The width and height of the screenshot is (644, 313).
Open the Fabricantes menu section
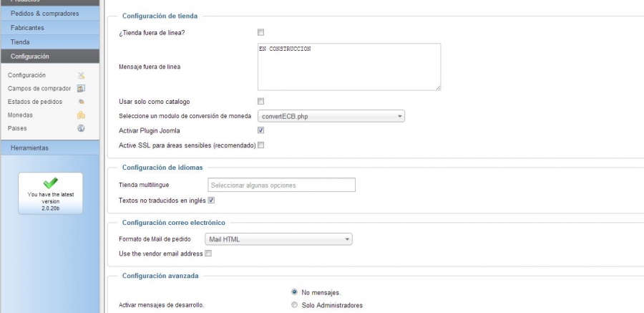point(49,28)
